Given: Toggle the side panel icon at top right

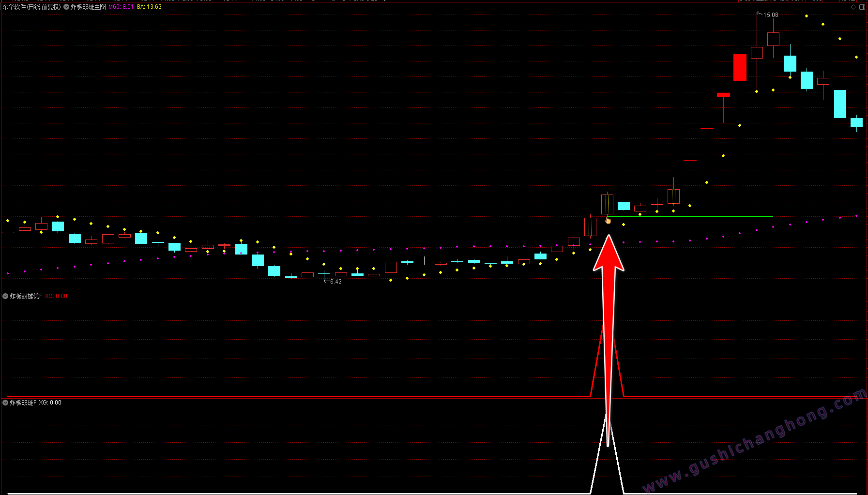Looking at the screenshot, I should tap(862, 7).
